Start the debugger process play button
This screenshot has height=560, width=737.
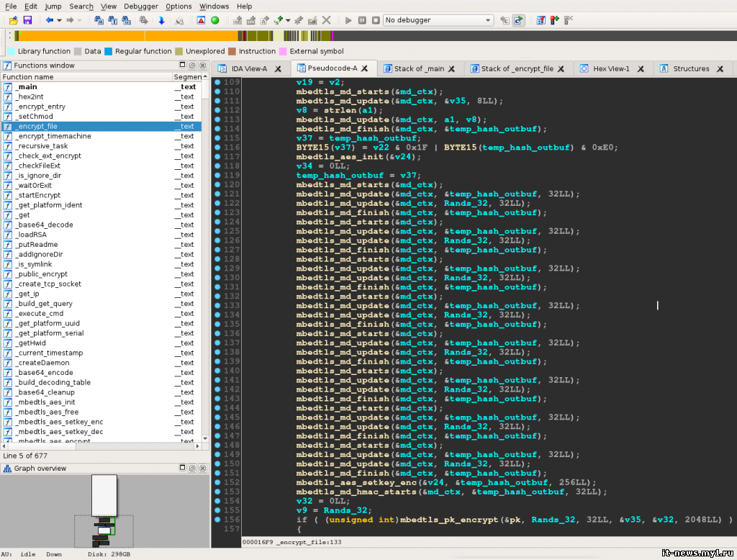click(x=349, y=20)
